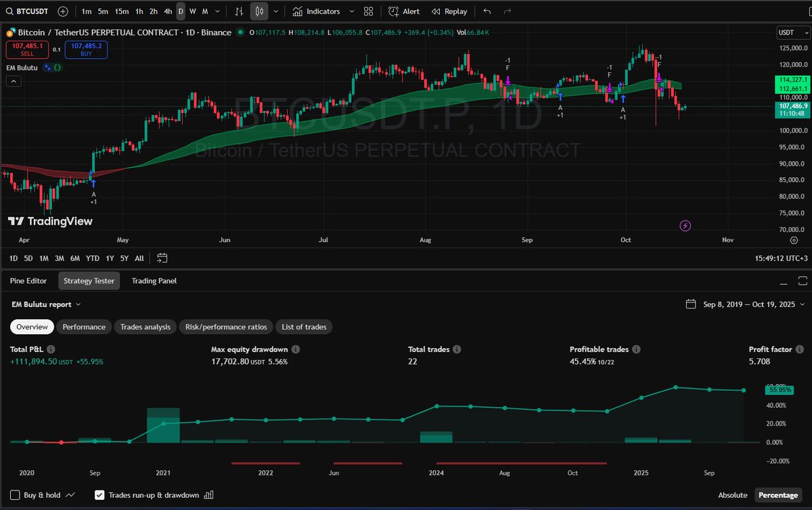Viewport: 812px width, 510px height.
Task: Open the Indicators dialog
Action: pos(317,11)
